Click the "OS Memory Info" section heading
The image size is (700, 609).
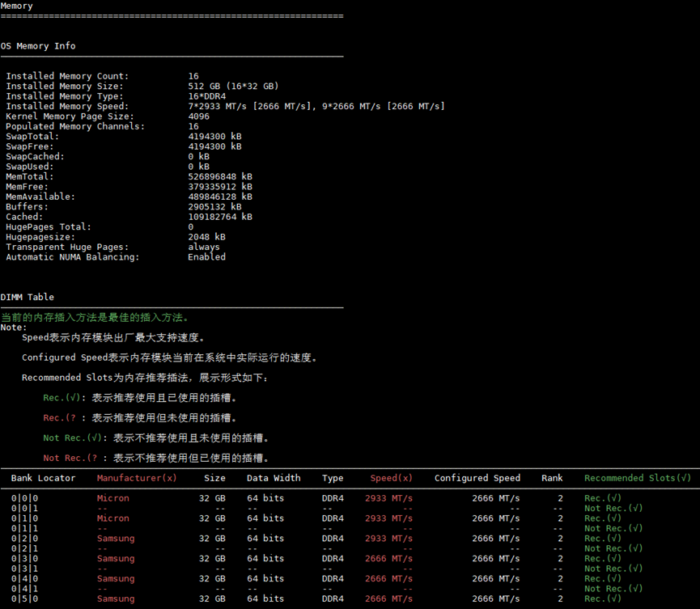tap(38, 46)
